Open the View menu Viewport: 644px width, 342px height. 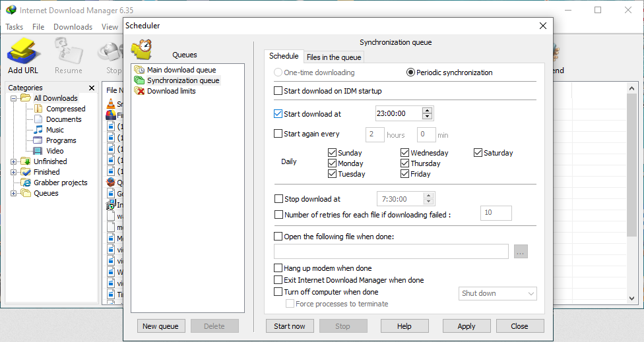point(110,26)
